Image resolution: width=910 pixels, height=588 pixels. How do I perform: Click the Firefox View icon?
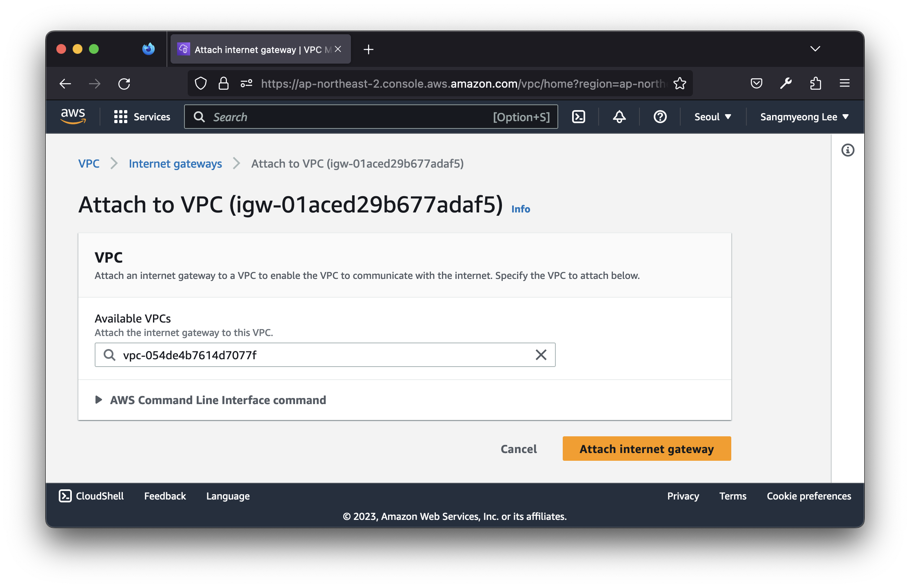click(x=148, y=49)
